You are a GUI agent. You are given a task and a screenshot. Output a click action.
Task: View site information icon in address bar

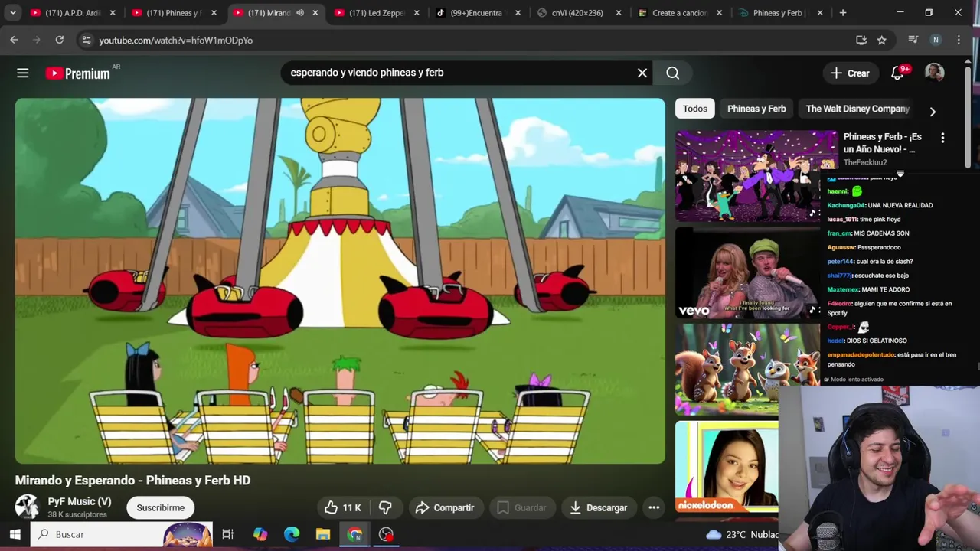(x=86, y=40)
